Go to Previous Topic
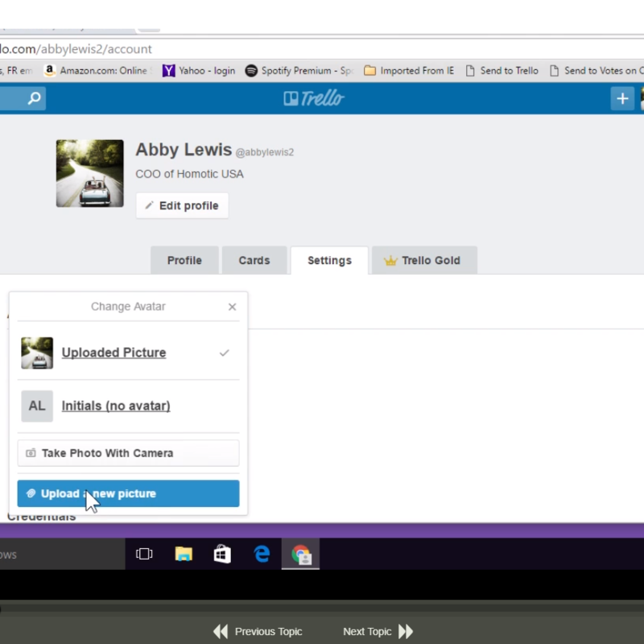 pos(258,631)
